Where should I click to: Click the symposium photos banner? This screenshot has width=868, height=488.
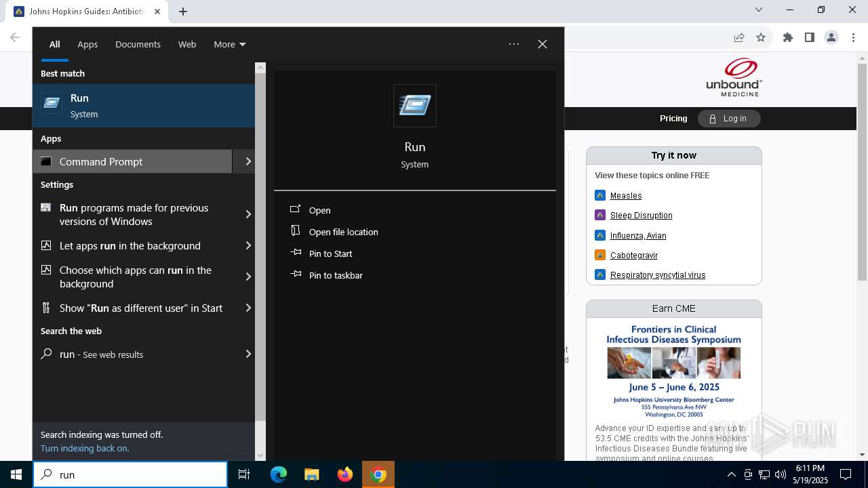click(673, 363)
